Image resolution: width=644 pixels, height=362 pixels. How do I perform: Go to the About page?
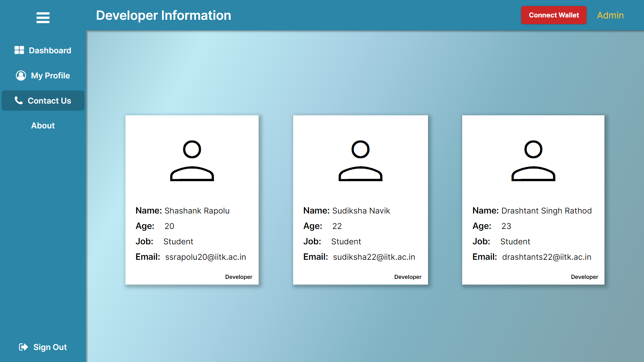43,126
